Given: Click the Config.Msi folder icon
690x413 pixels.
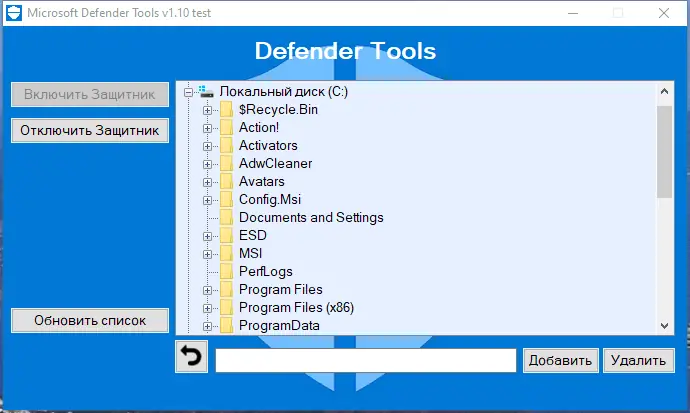Looking at the screenshot, I should 227,200.
